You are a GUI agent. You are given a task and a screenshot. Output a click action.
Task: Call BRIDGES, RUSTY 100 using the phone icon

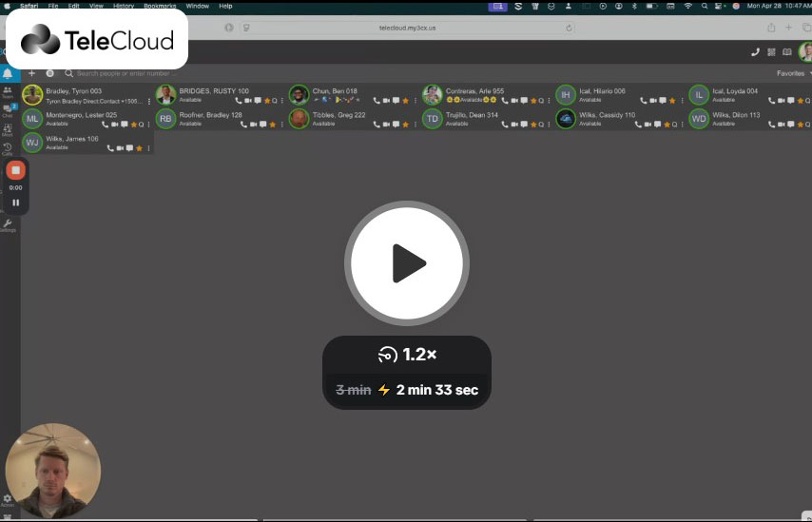pos(239,101)
